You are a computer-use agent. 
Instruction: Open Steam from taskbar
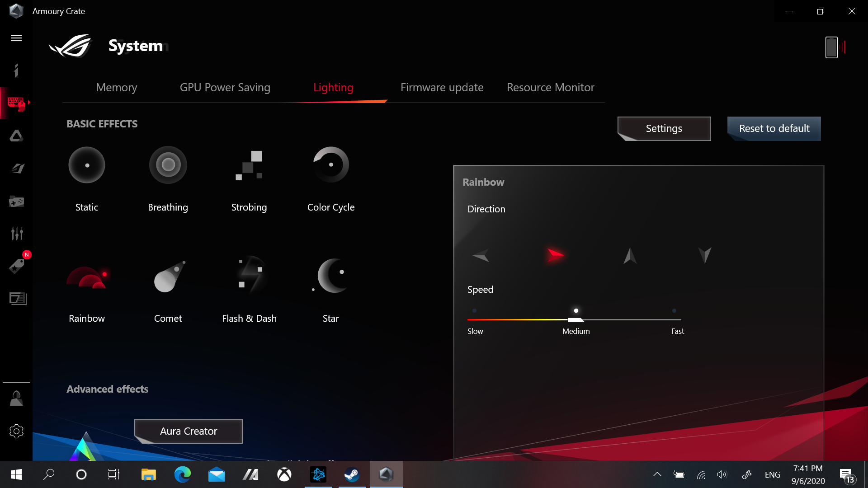click(352, 474)
